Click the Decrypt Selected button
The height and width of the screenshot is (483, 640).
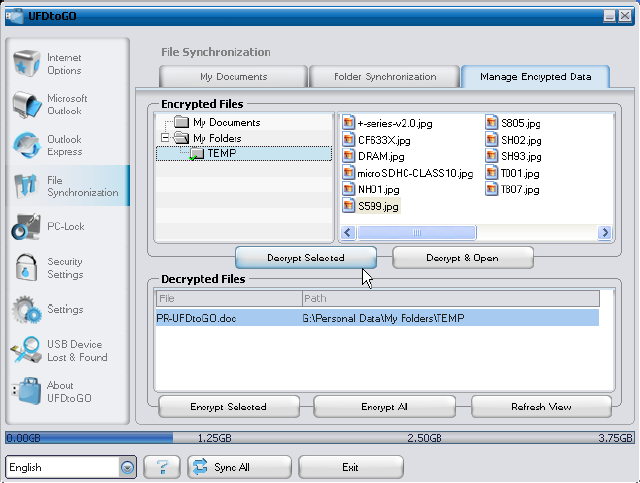pos(306,258)
